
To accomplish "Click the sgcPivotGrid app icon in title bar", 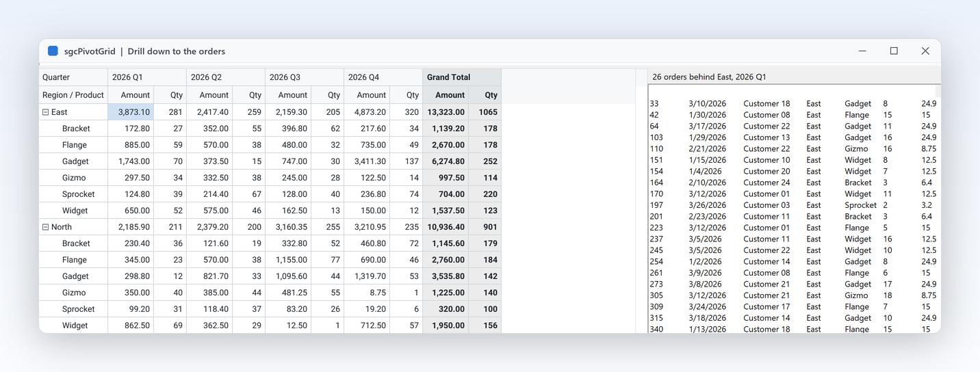I will (x=53, y=51).
